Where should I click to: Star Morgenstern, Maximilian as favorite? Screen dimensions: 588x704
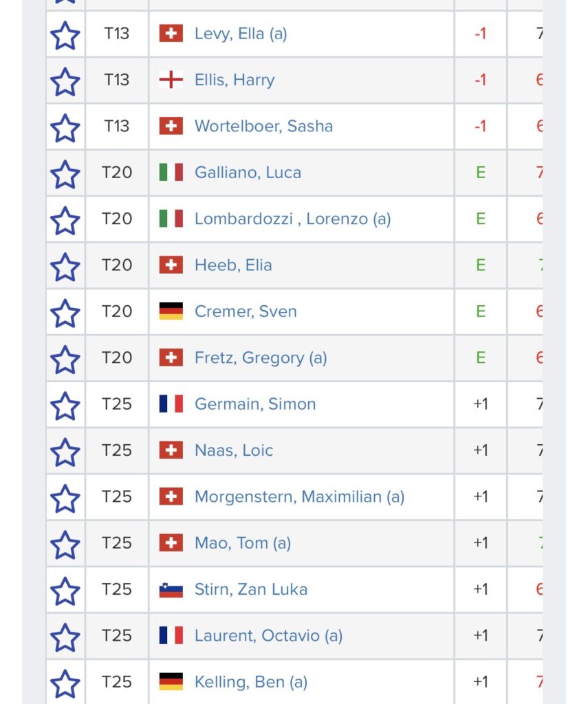point(65,498)
